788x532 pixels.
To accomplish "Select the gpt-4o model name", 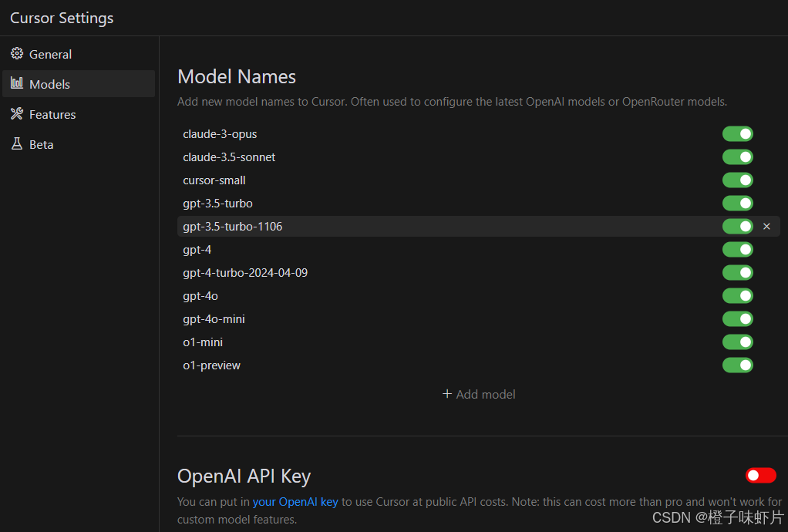I will tap(200, 296).
